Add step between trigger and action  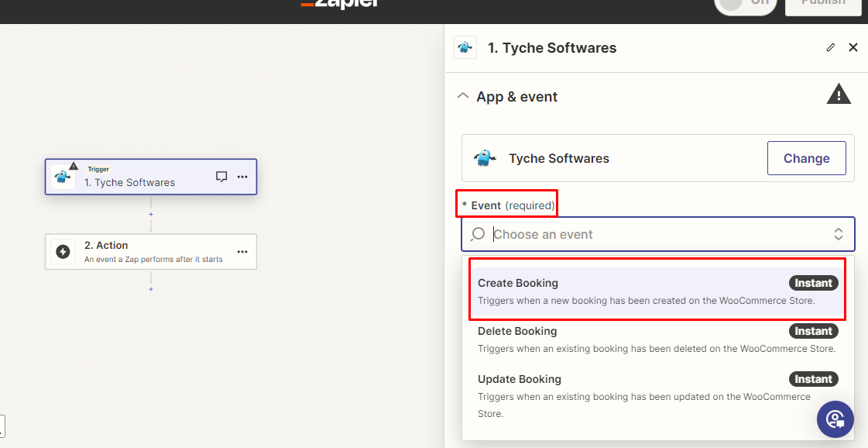tap(150, 214)
